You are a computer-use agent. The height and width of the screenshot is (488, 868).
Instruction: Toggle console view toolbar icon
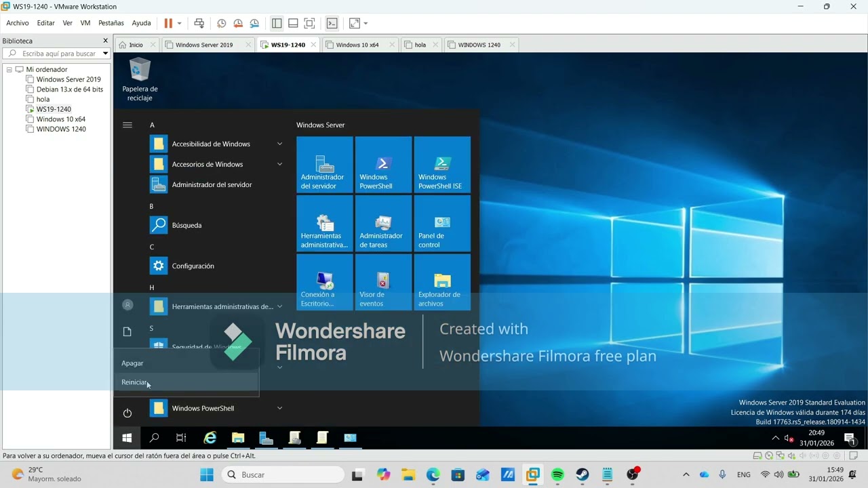tap(332, 23)
